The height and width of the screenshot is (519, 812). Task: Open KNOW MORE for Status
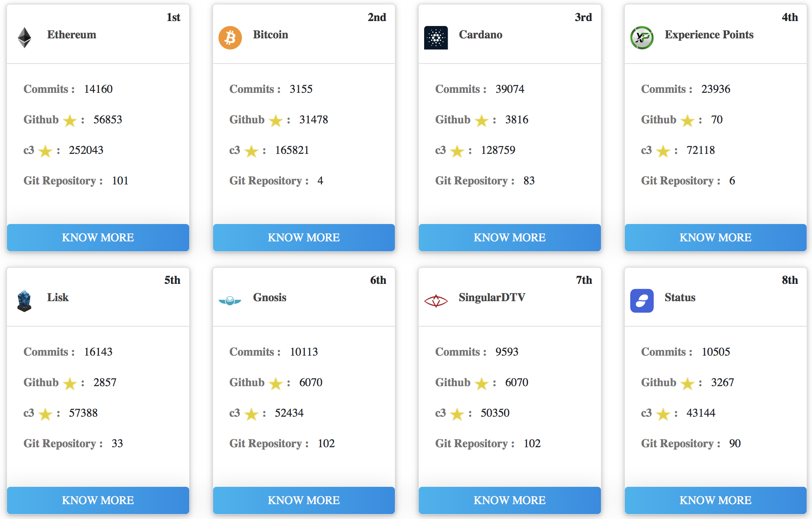tap(716, 500)
